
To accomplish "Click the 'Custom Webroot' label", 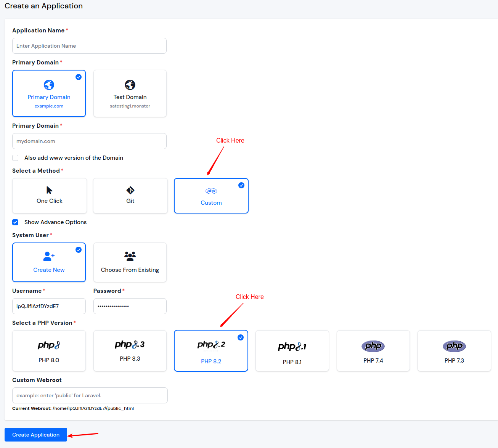I will click(37, 380).
